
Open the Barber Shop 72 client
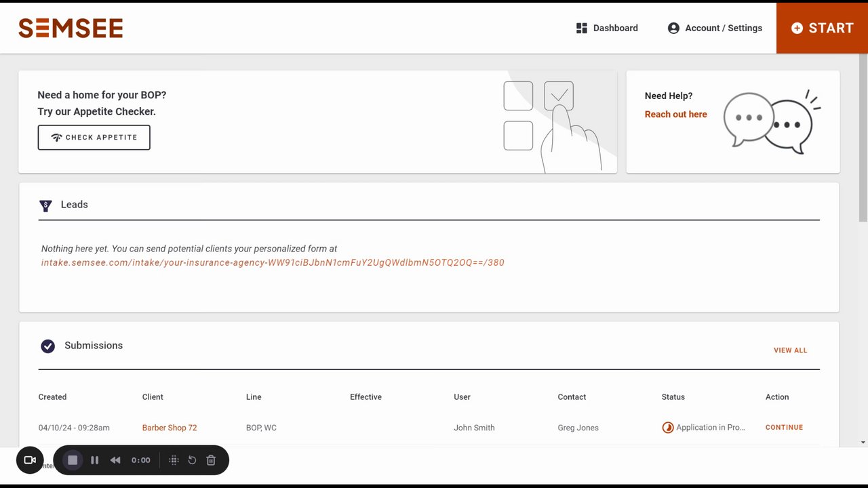tap(170, 428)
